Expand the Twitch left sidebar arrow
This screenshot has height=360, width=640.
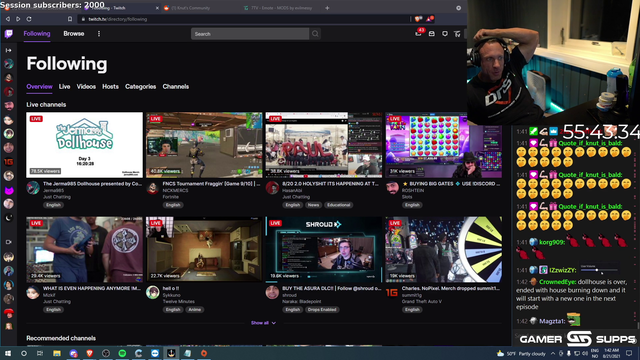[x=9, y=50]
